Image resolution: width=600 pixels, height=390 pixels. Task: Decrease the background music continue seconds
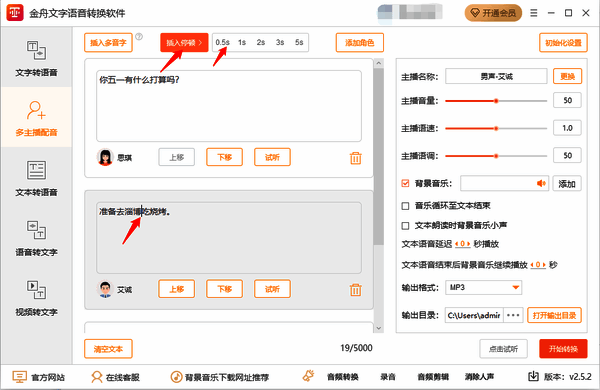[532, 264]
